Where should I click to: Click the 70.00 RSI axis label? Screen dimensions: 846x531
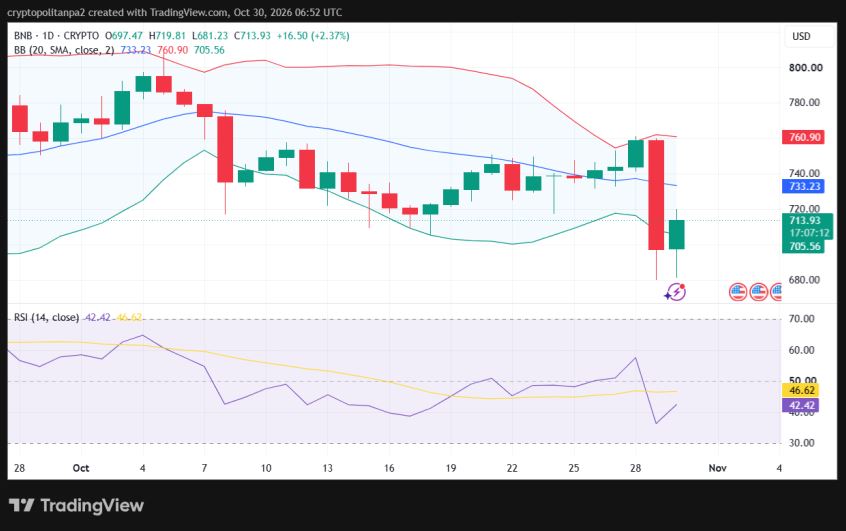(x=801, y=318)
